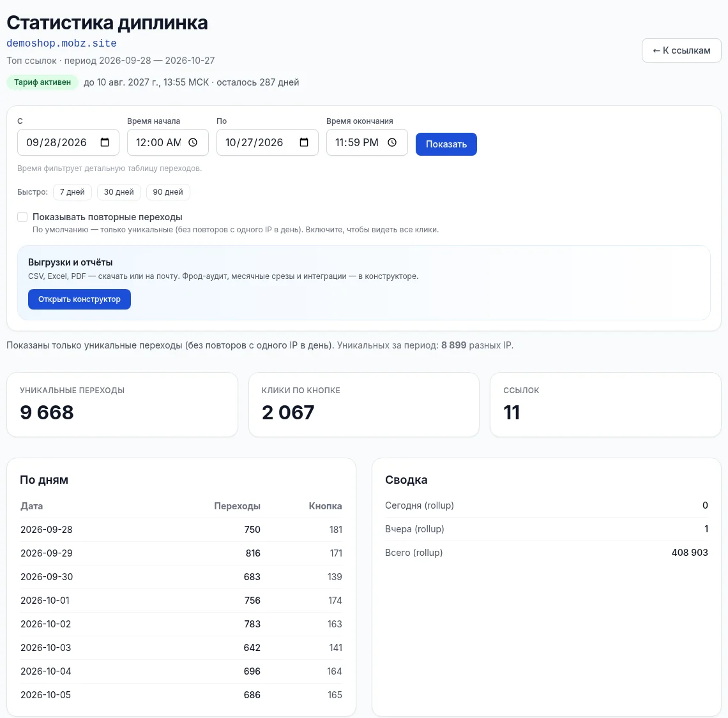The width and height of the screenshot is (728, 718).
Task: Click transitions value 683
Action: (252, 577)
